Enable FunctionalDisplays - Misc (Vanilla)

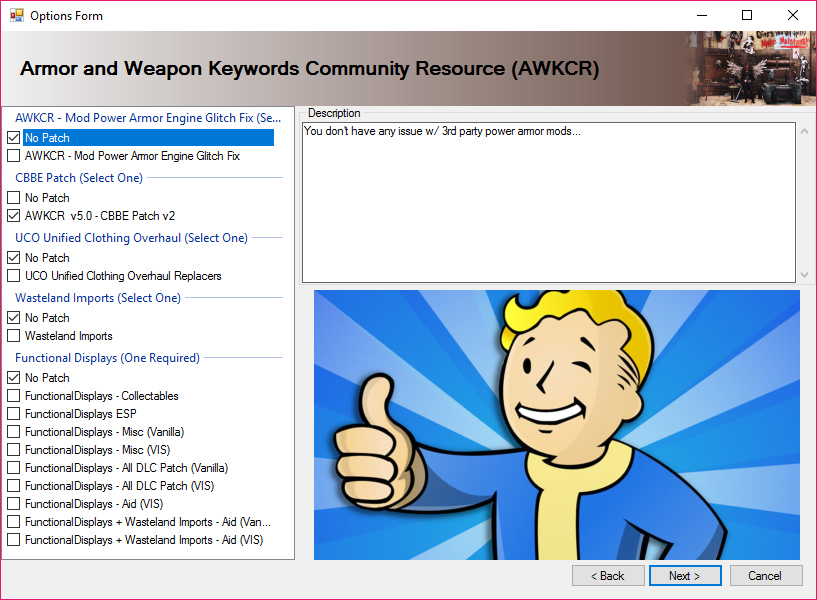pos(14,432)
